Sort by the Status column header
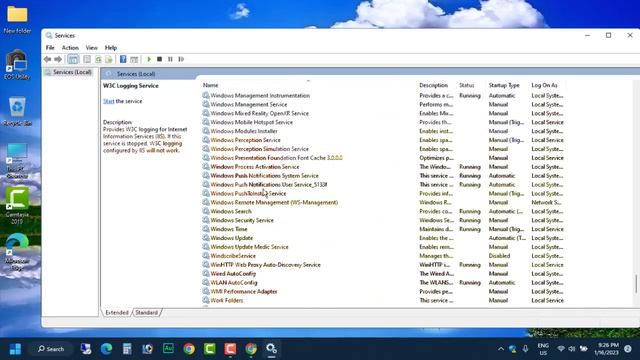 (x=467, y=85)
